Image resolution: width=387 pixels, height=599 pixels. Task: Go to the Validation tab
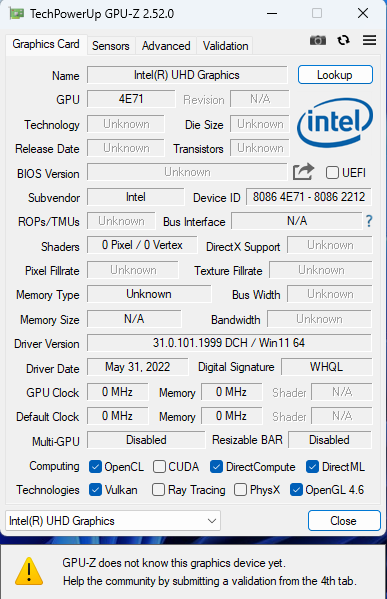click(225, 46)
